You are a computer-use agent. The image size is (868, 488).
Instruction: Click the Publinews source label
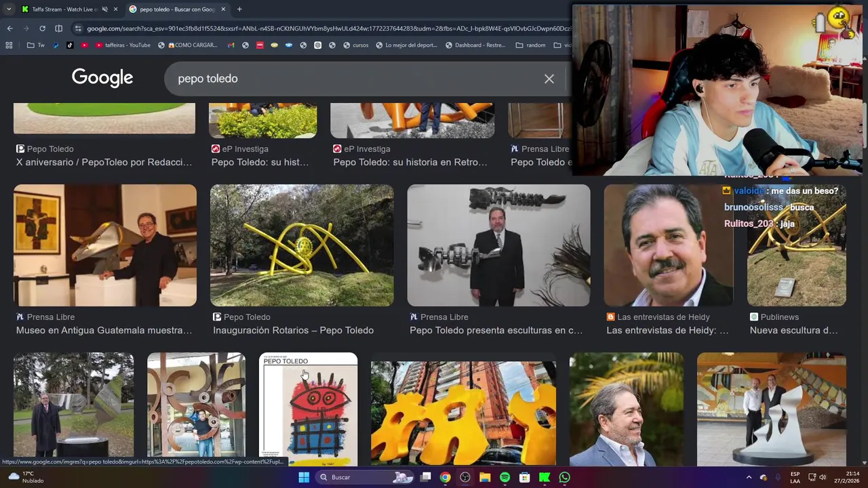coord(774,317)
